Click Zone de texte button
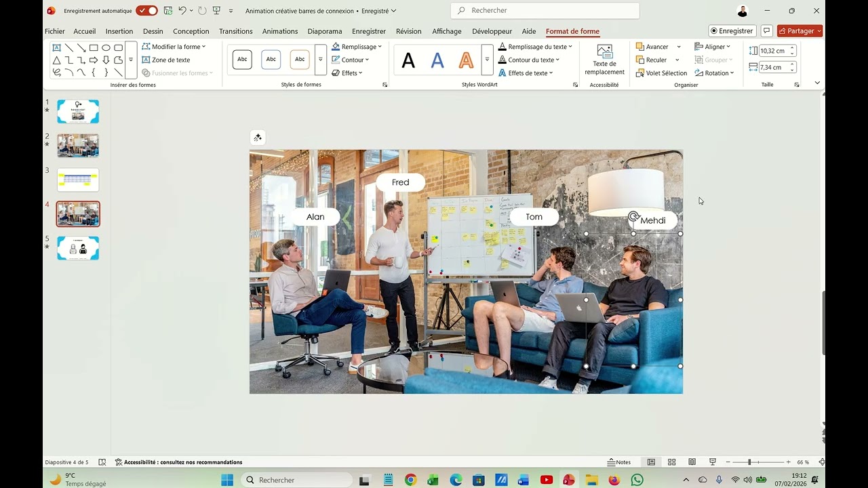The image size is (868, 488). (166, 60)
